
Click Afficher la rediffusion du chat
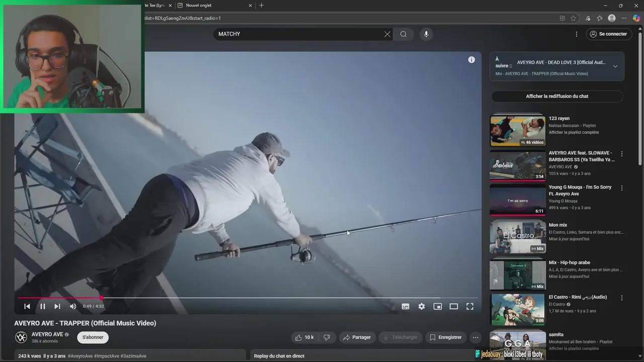pyautogui.click(x=557, y=96)
